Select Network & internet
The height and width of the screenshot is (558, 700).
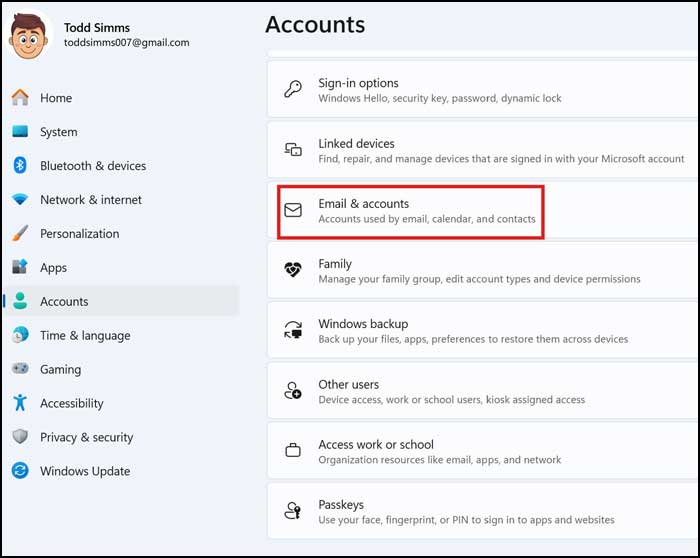coord(121,199)
